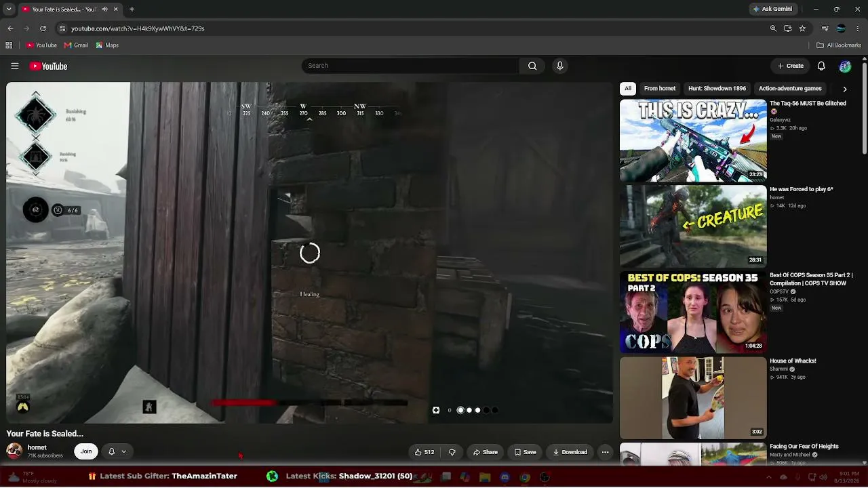Click the "House of Whacks!" video title

793,361
